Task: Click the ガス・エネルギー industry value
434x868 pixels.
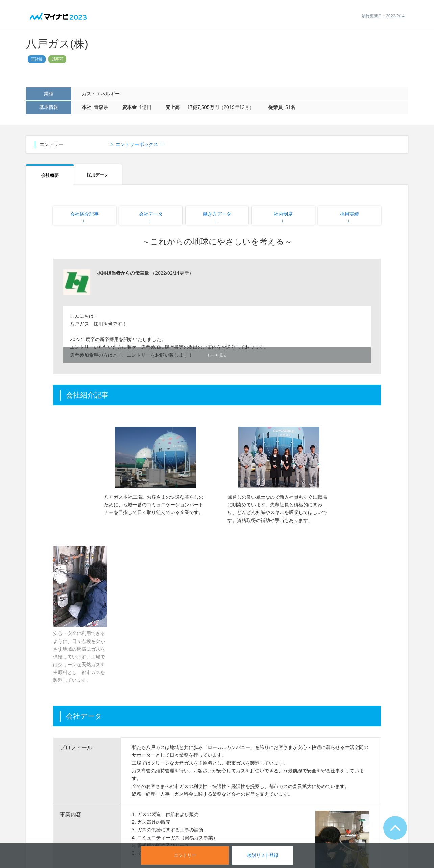Action: 101,94
